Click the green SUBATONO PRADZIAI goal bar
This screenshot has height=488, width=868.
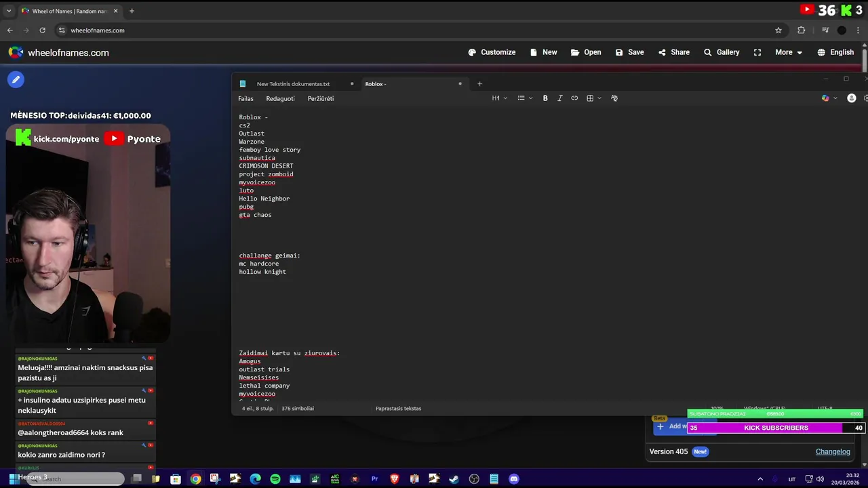pyautogui.click(x=776, y=413)
